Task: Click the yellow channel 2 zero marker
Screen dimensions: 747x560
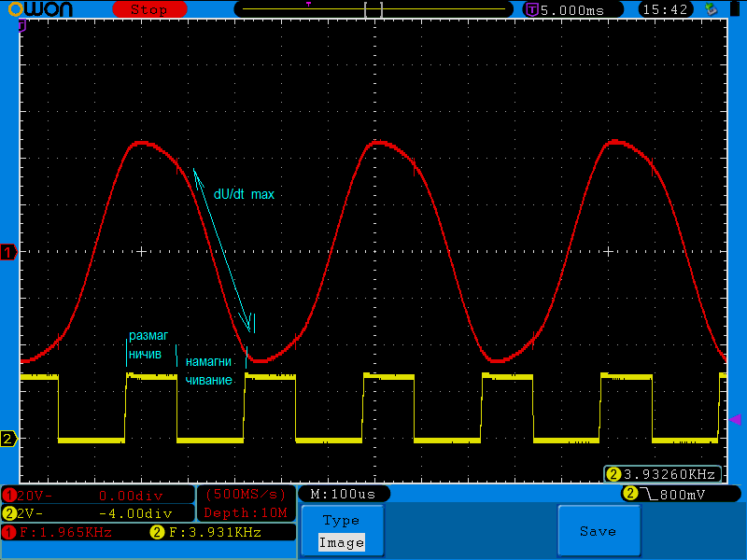Action: click(9, 439)
